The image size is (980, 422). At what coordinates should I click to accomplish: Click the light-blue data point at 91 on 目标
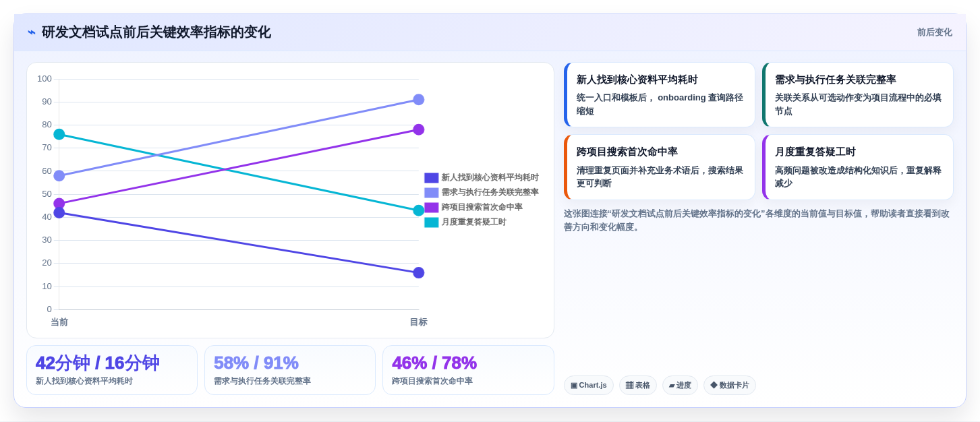pos(419,100)
